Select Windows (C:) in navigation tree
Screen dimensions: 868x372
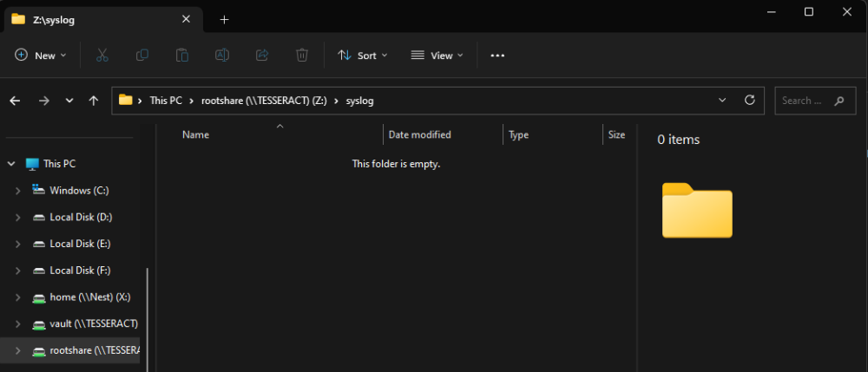tap(79, 190)
